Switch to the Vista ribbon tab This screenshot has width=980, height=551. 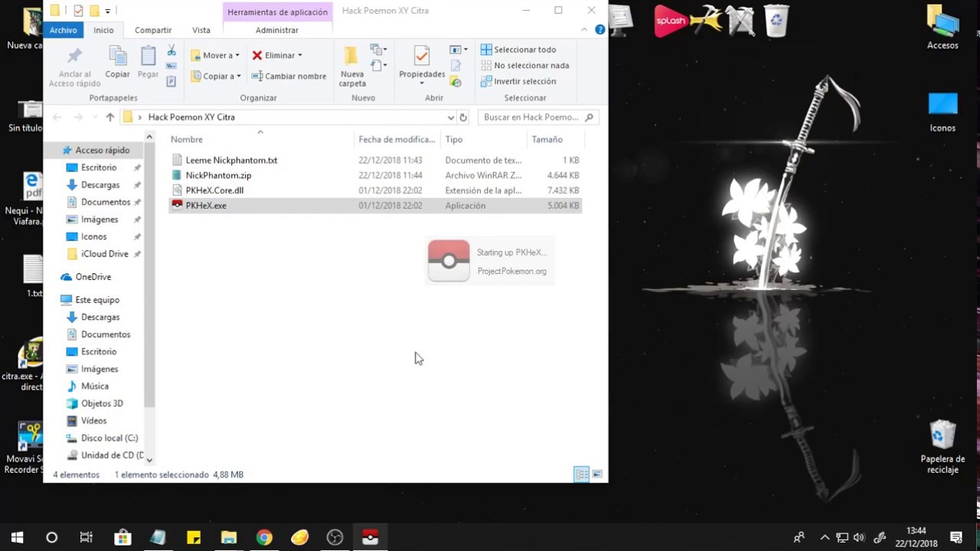tap(201, 30)
